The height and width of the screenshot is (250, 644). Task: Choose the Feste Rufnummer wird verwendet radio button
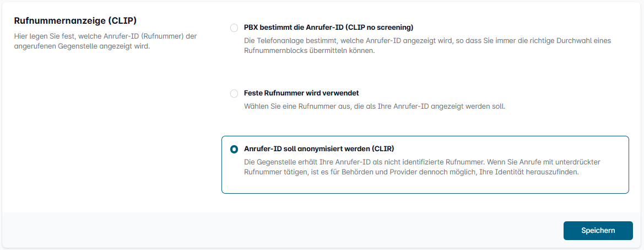coord(234,93)
